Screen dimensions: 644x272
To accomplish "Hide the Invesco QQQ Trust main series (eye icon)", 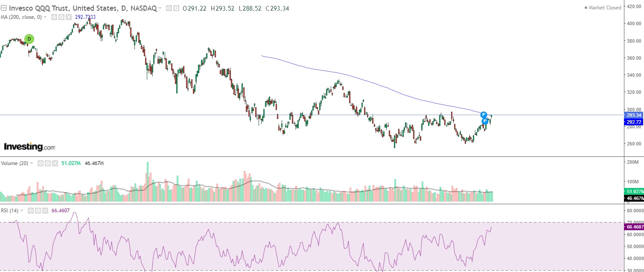I will pos(169,8).
